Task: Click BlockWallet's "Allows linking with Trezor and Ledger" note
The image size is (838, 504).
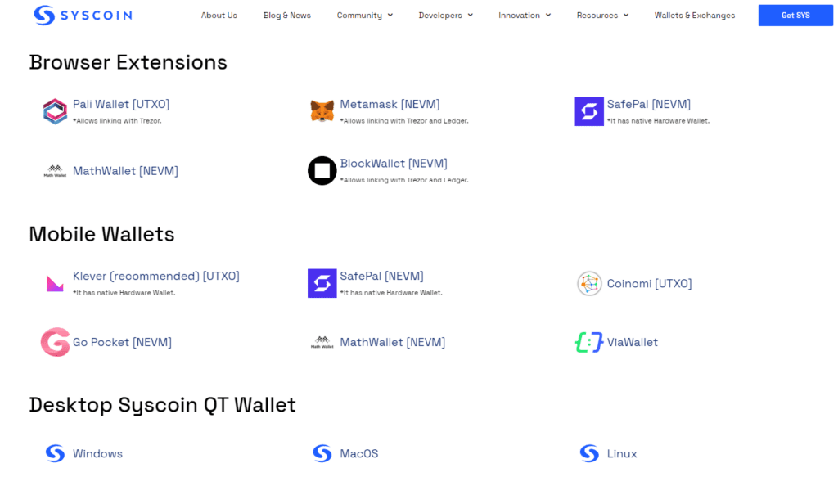Action: (x=404, y=181)
